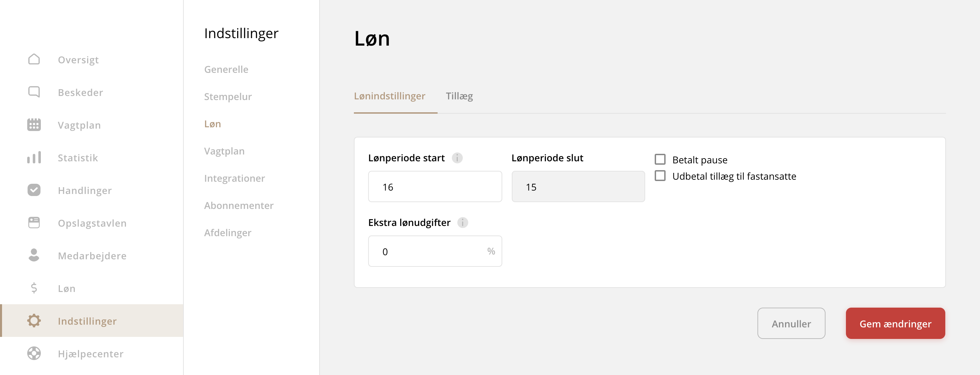The width and height of the screenshot is (980, 375).
Task: Open Hjælpecenter via the life ring icon
Action: click(x=34, y=353)
